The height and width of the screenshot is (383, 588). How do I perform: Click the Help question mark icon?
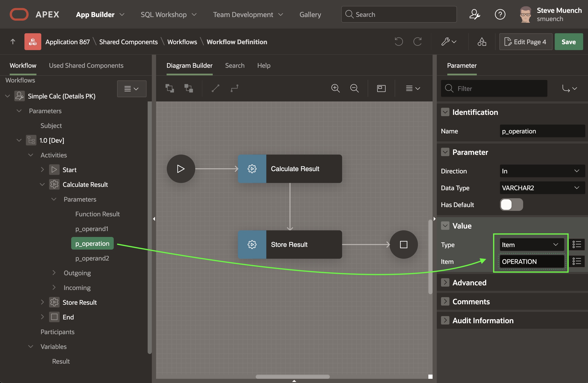(x=500, y=14)
